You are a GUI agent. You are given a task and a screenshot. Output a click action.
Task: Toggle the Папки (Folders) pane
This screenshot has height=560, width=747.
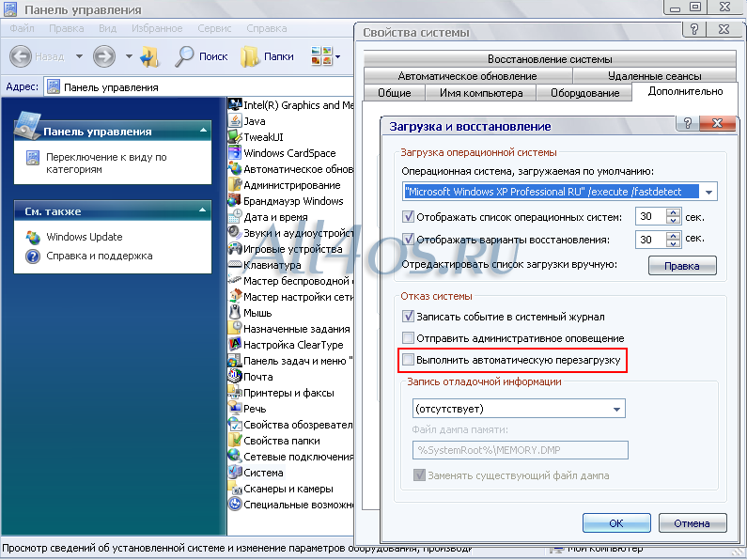(x=267, y=56)
